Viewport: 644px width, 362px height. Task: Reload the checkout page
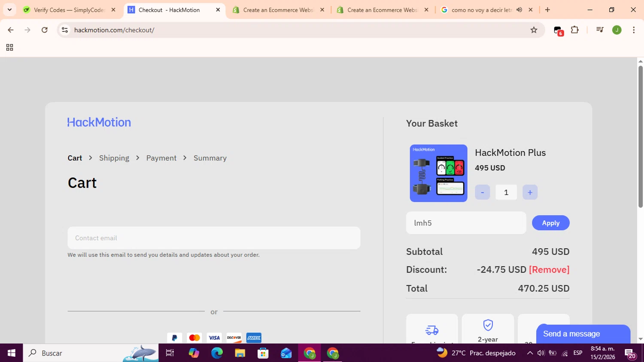click(x=45, y=30)
